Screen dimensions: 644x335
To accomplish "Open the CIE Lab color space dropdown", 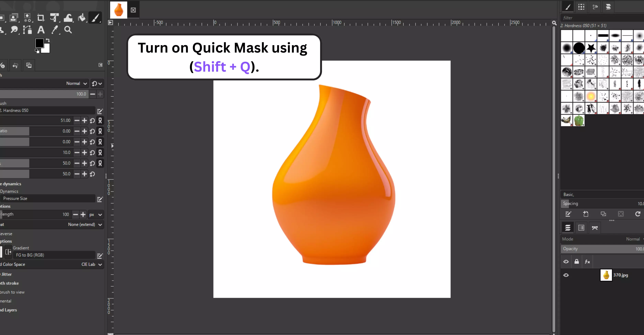I will tap(52, 265).
